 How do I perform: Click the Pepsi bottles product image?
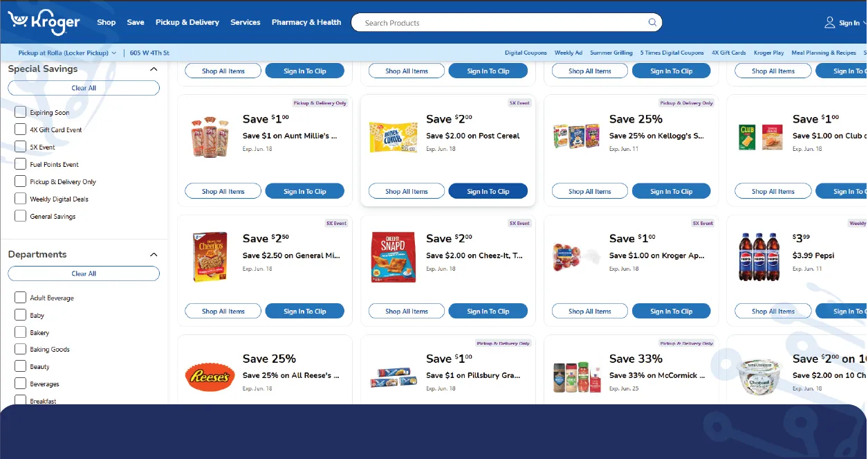point(759,256)
